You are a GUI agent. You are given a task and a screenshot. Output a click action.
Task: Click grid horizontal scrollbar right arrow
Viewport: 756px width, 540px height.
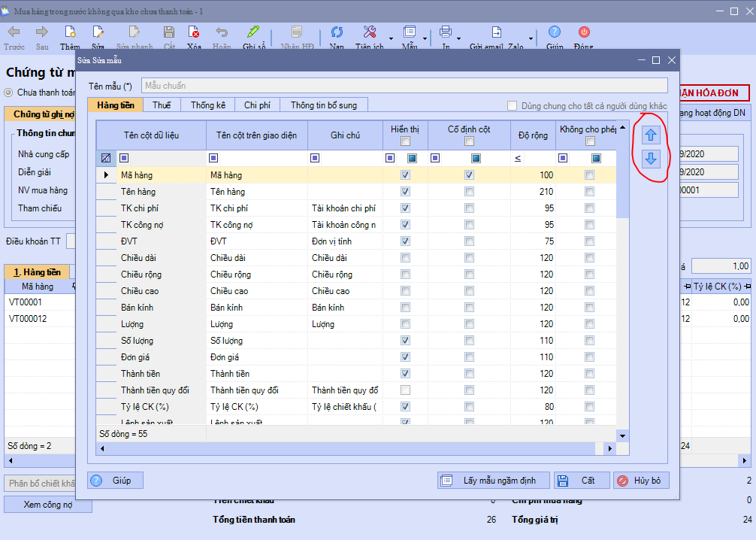pyautogui.click(x=610, y=448)
